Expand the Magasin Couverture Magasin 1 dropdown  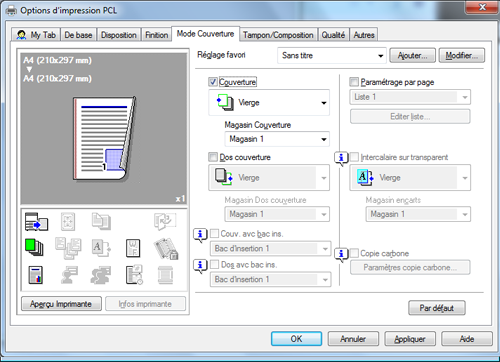point(277,139)
